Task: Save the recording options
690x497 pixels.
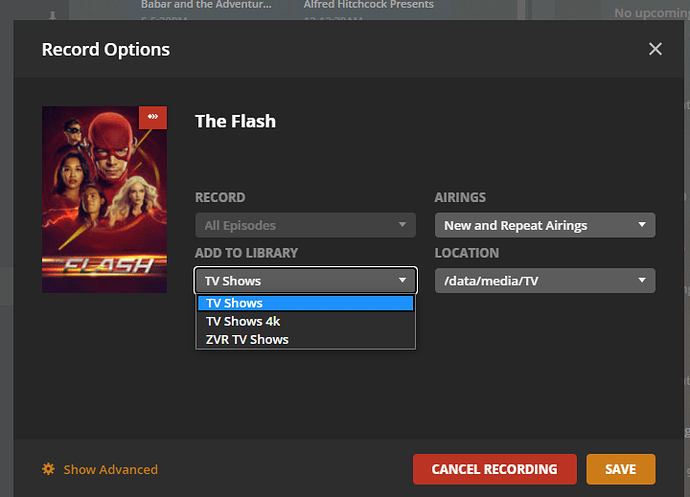Action: (620, 469)
